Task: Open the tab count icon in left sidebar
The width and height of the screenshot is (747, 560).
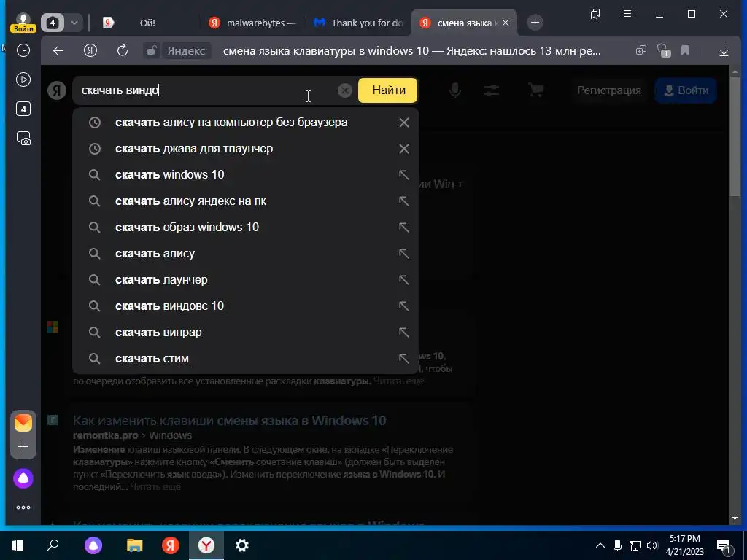Action: pyautogui.click(x=23, y=109)
